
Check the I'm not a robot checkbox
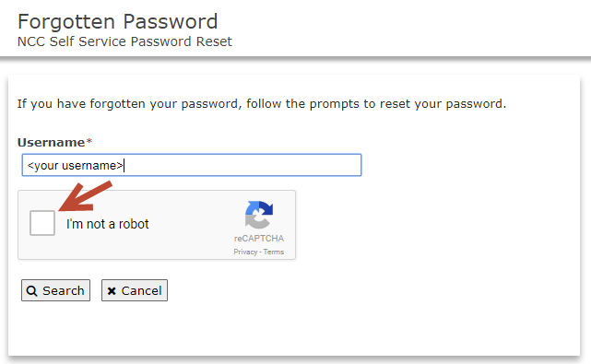coord(42,223)
